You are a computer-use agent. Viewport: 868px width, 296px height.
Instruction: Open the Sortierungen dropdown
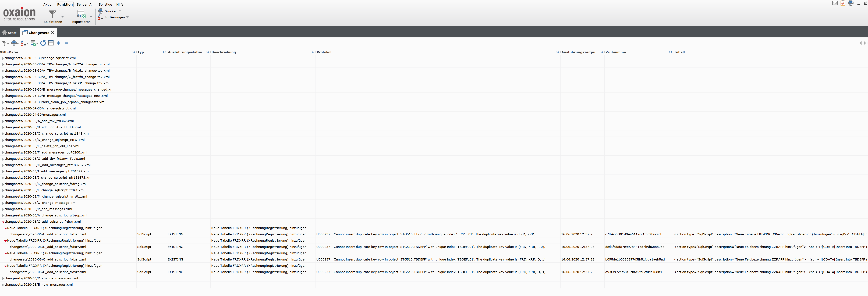point(127,17)
